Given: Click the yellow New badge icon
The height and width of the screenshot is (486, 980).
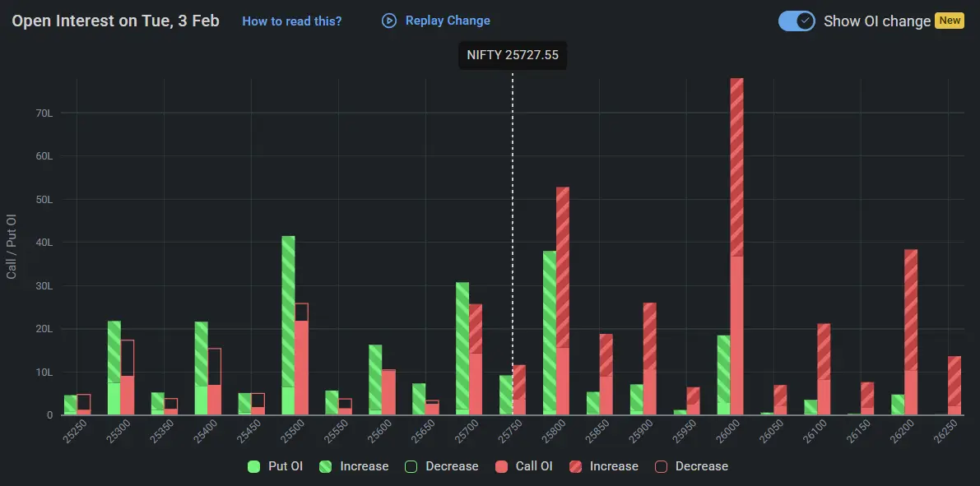Looking at the screenshot, I should click(x=950, y=21).
